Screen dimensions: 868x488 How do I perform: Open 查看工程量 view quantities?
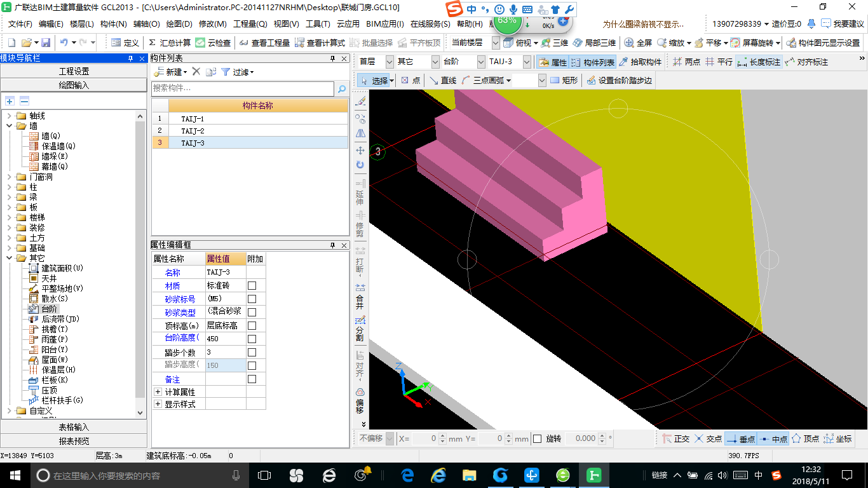[x=265, y=43]
